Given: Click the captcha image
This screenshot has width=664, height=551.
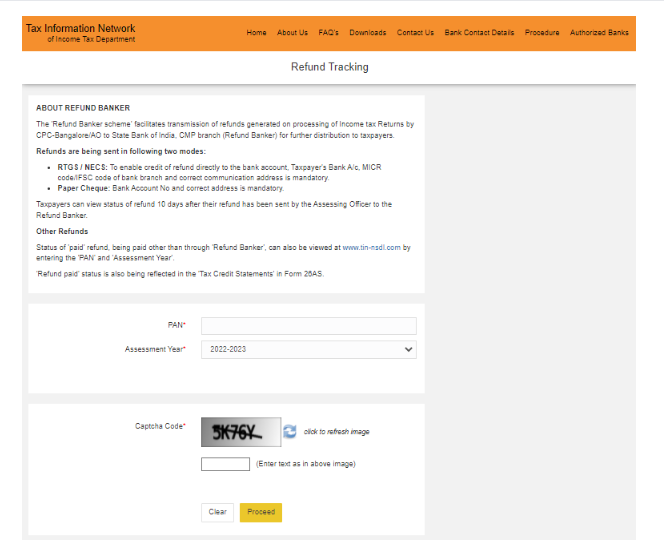Looking at the screenshot, I should (241, 432).
